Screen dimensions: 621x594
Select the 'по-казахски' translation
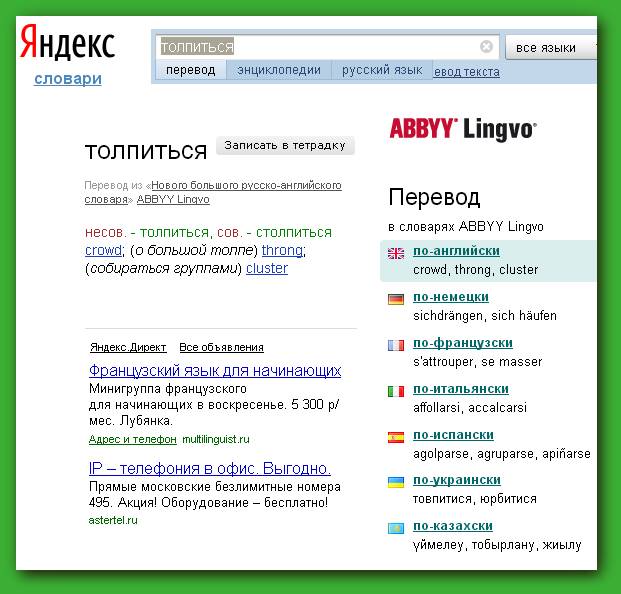click(x=453, y=526)
